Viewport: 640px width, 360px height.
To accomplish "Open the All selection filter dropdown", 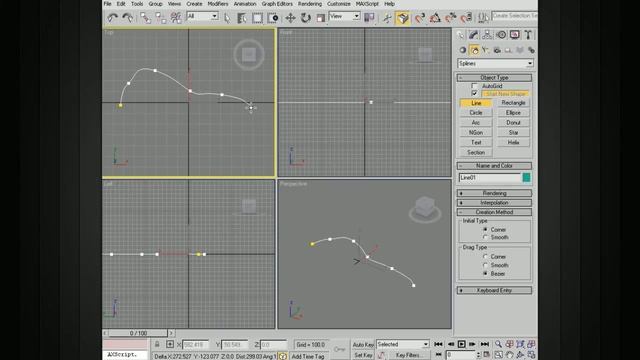I will [202, 16].
